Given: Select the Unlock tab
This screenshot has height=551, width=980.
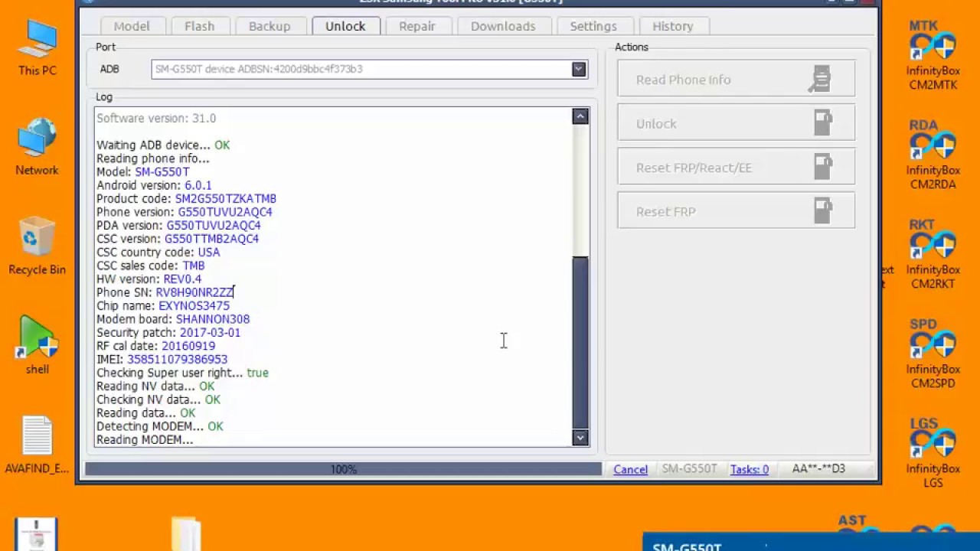Looking at the screenshot, I should tap(345, 26).
